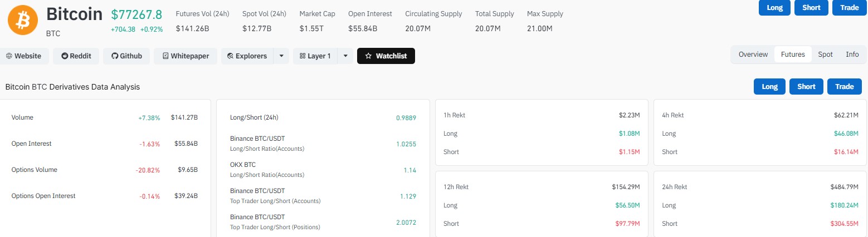868x237 pixels.
Task: Click the 24h Rekt total $484.79M
Action: [845, 187]
